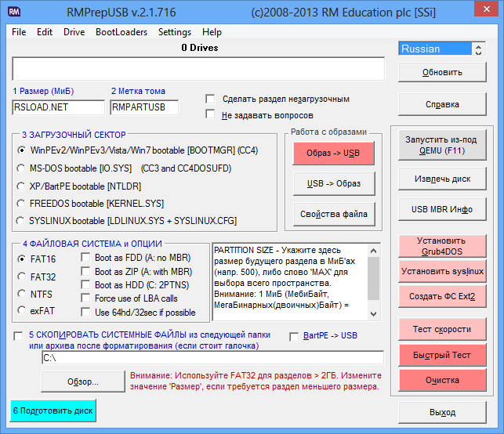Screen dimensions: 504x434
Task: Enable the BartPE -> USB checkbox
Action: coord(294,337)
